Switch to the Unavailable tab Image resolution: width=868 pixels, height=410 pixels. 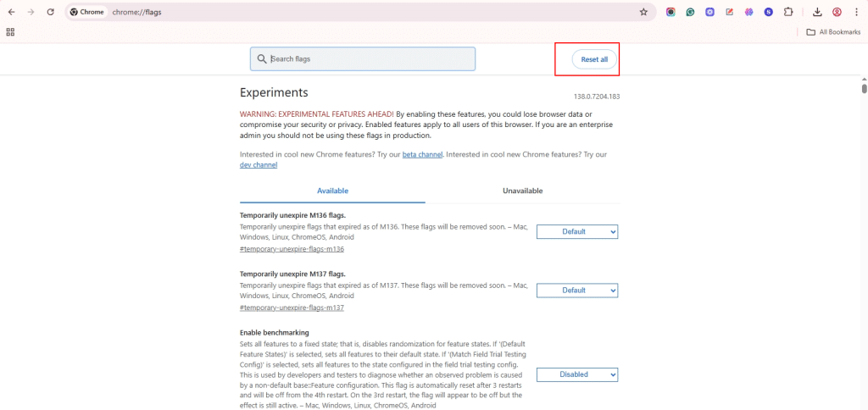(x=522, y=191)
